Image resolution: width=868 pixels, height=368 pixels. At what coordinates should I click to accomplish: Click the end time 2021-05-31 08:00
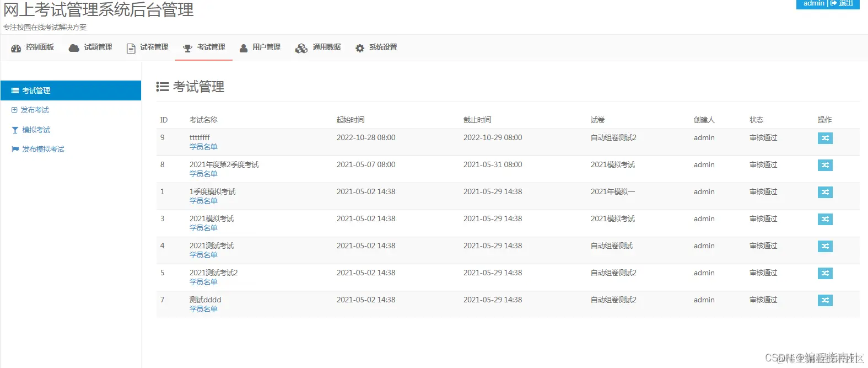tap(493, 164)
